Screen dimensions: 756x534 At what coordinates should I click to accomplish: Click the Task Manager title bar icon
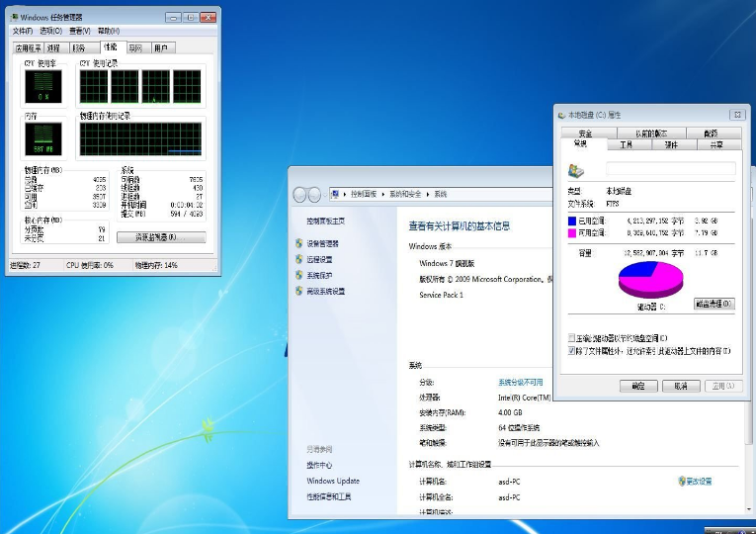click(x=14, y=17)
